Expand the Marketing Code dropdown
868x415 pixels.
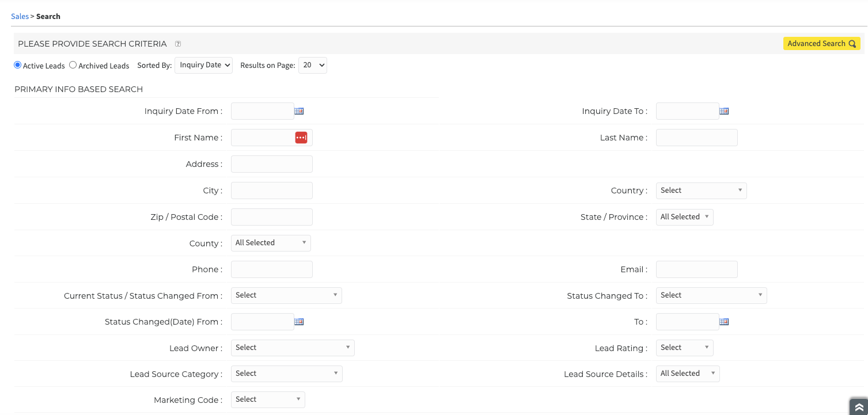point(268,399)
